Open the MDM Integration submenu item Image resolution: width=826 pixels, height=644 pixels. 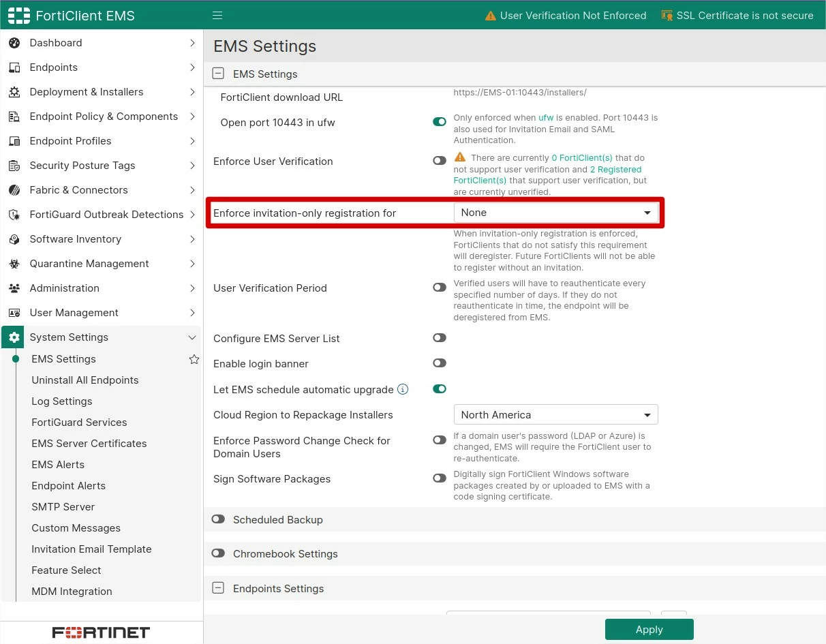click(72, 592)
